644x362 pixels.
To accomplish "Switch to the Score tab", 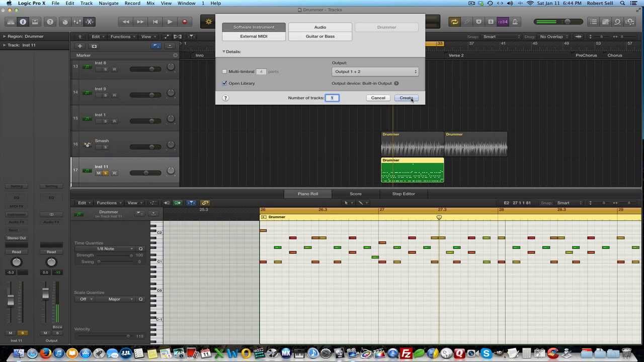I will (356, 194).
